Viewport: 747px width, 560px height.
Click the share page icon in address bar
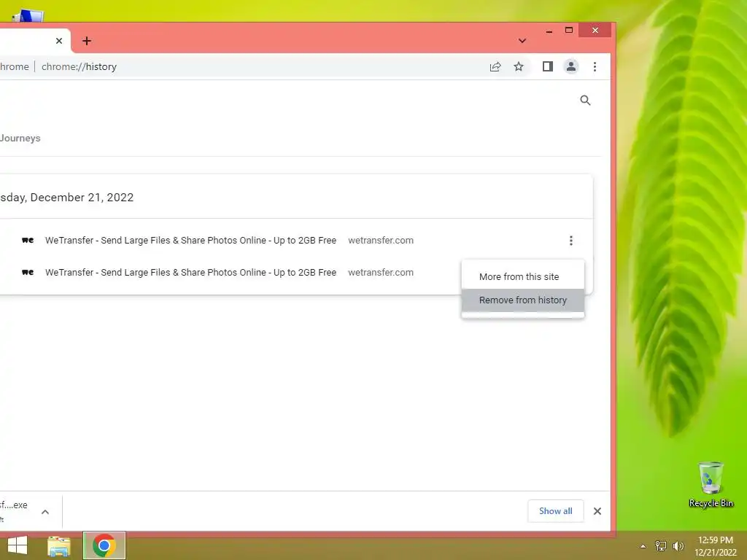[495, 66]
